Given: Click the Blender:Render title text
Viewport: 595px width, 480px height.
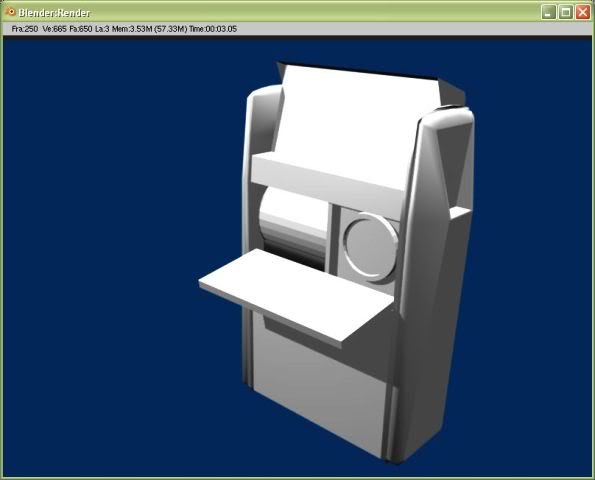Looking at the screenshot, I should pos(54,13).
